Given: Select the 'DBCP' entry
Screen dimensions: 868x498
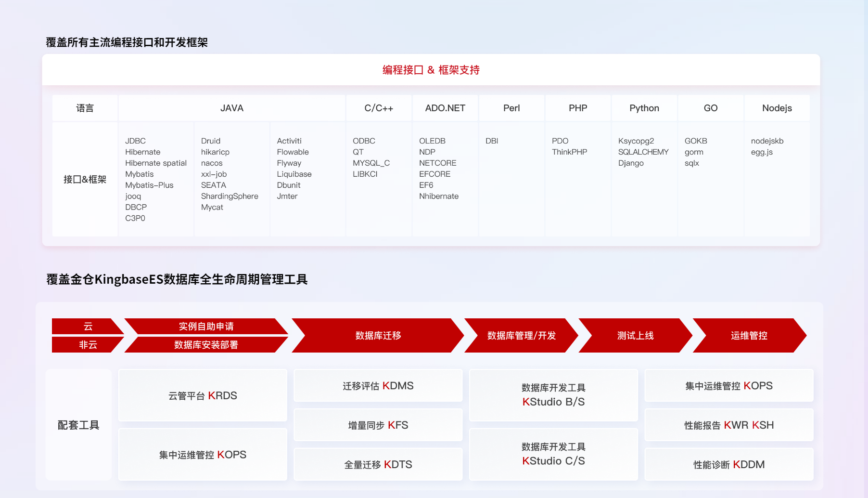Looking at the screenshot, I should (136, 207).
